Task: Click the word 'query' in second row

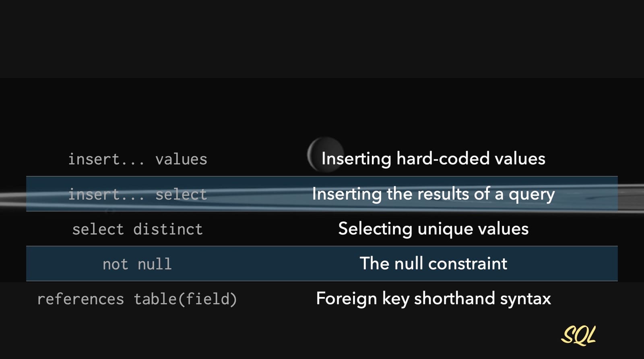Action: [x=532, y=195]
